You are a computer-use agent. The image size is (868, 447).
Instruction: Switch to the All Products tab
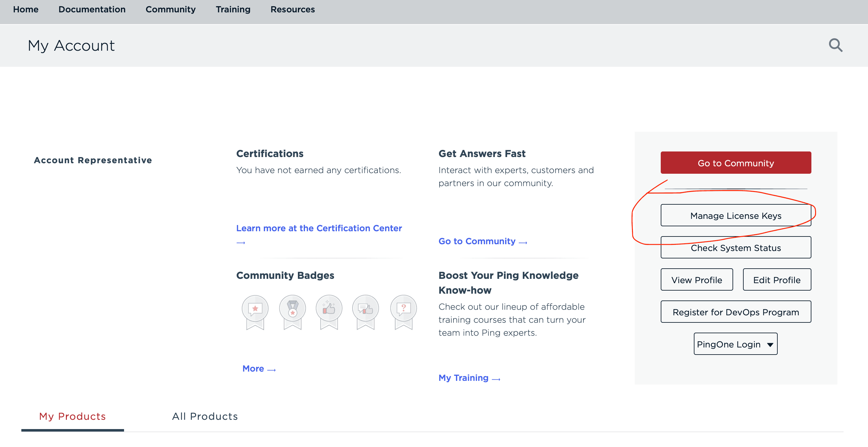coord(205,416)
